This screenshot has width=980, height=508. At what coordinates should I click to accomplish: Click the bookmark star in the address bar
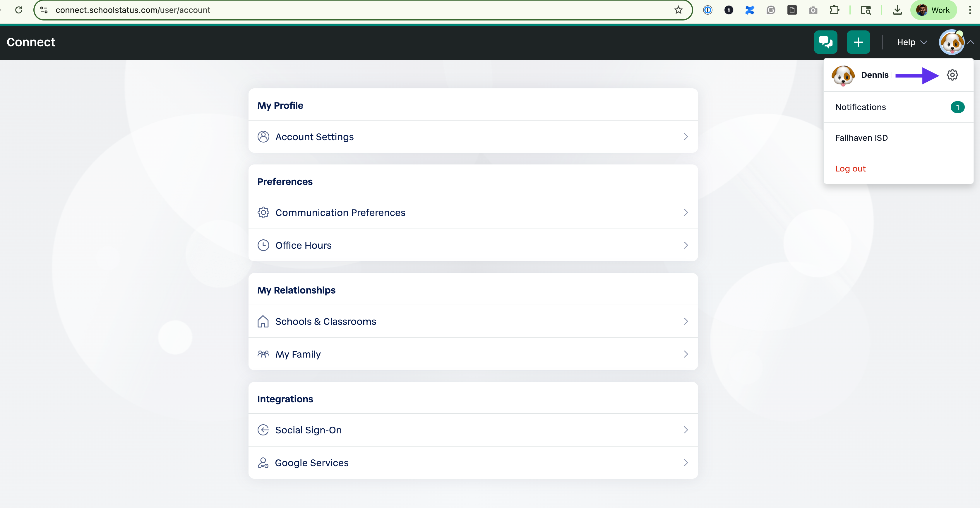678,10
